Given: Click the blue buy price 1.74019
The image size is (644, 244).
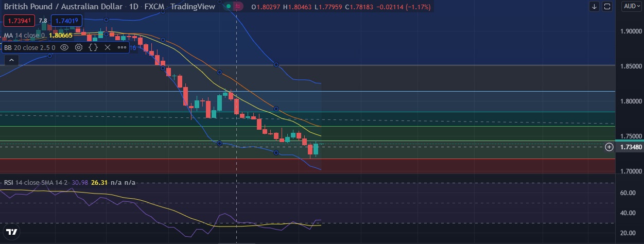Looking at the screenshot, I should pyautogui.click(x=66, y=21).
